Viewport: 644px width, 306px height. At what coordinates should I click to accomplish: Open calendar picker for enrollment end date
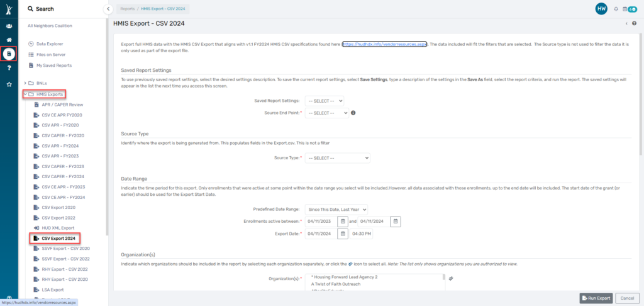(396, 221)
